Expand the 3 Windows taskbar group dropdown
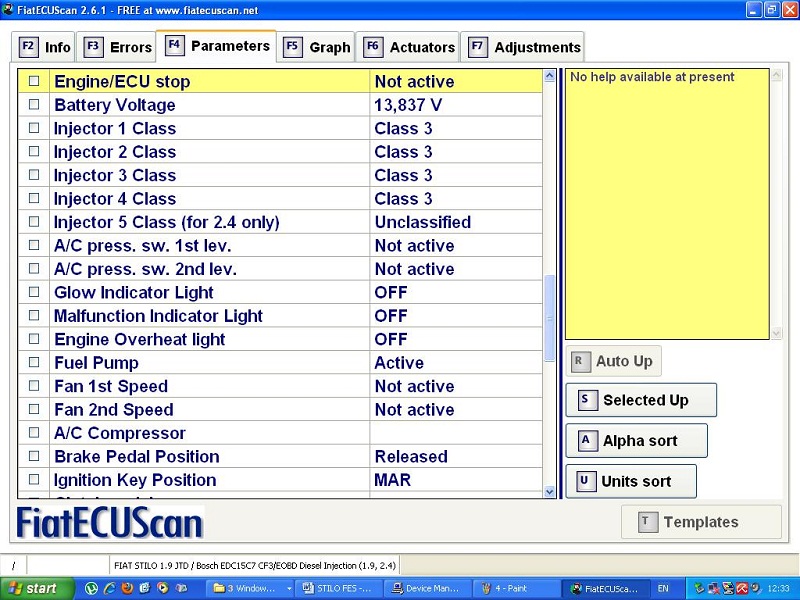Viewport: 800px width, 600px height. 288,589
